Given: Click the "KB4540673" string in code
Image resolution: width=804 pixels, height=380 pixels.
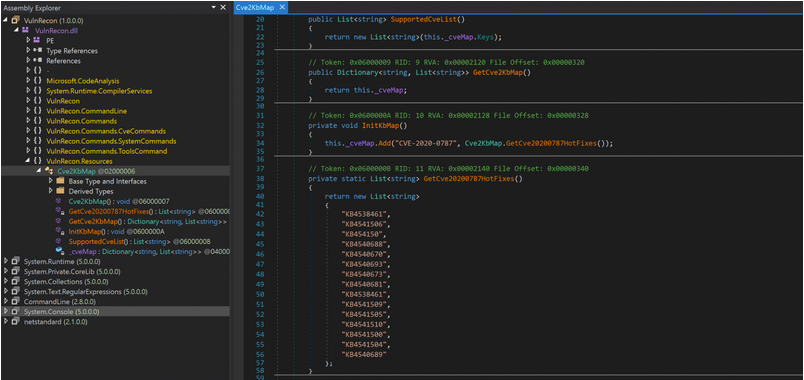Looking at the screenshot, I should 365,274.
